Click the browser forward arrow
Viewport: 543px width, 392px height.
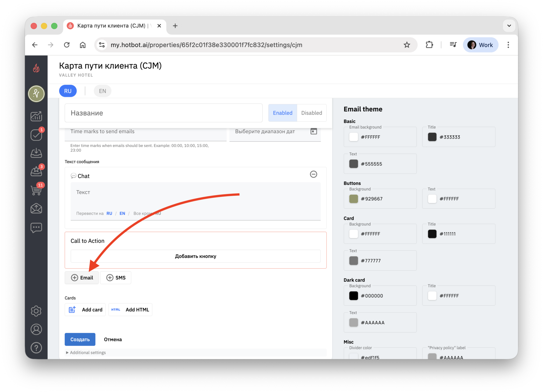tap(50, 45)
